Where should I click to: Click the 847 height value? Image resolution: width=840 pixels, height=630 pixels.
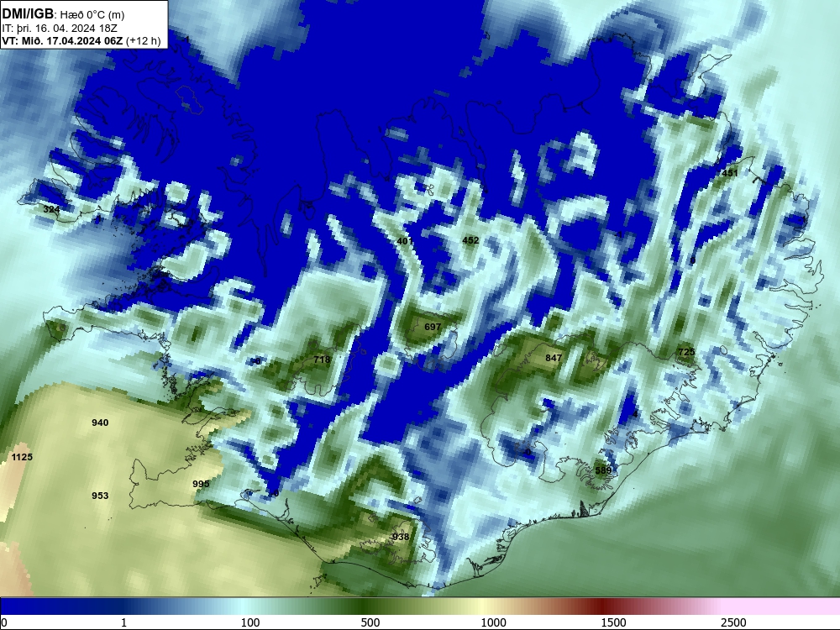pos(554,358)
